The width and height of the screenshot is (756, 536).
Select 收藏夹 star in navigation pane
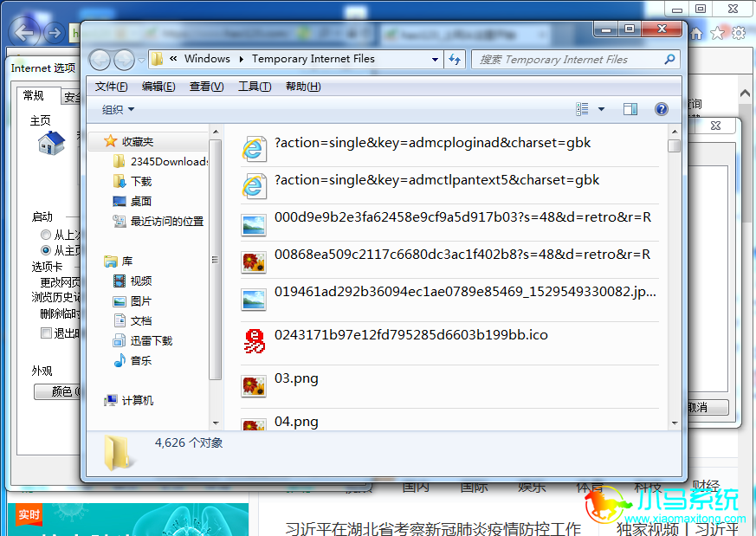pos(110,141)
